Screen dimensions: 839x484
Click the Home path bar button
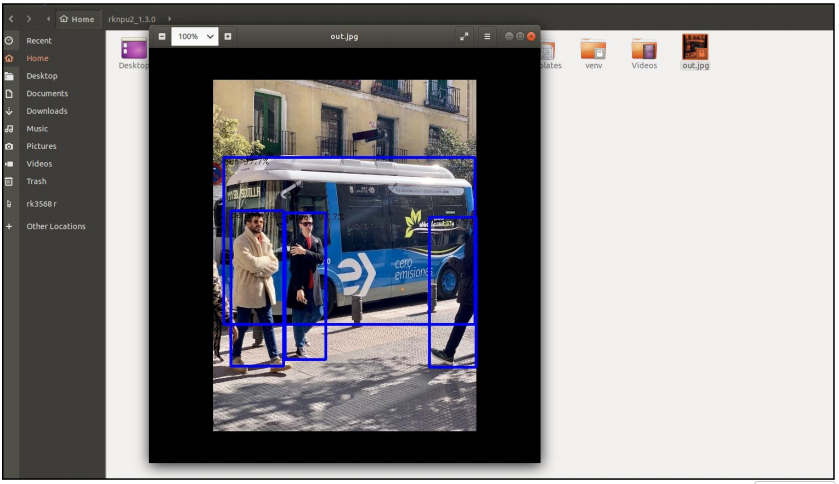(77, 19)
